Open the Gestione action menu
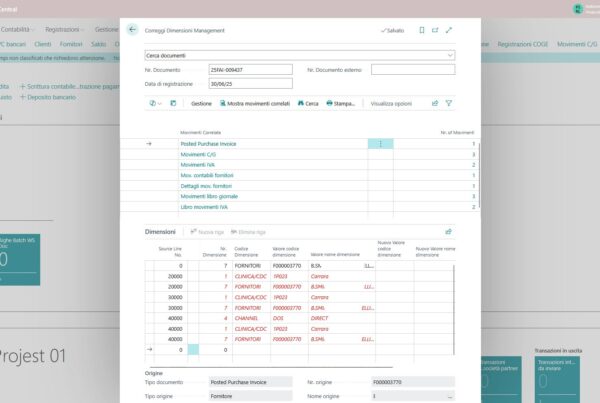Screen dimensions: 600x403 click(x=201, y=103)
